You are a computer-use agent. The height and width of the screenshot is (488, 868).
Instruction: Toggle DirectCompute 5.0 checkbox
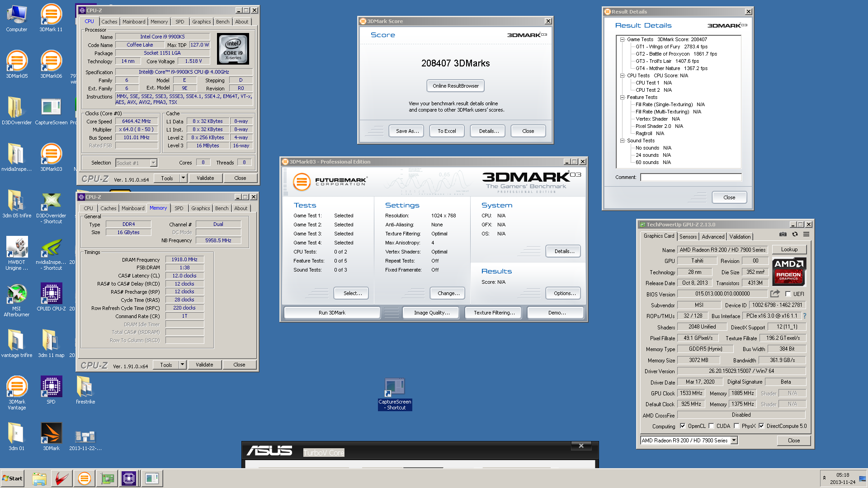[x=761, y=426]
